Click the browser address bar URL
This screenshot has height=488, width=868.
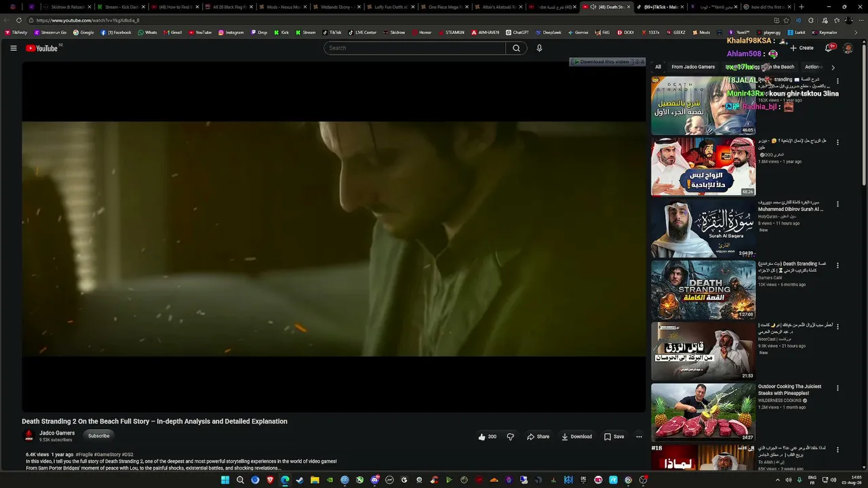(x=88, y=20)
